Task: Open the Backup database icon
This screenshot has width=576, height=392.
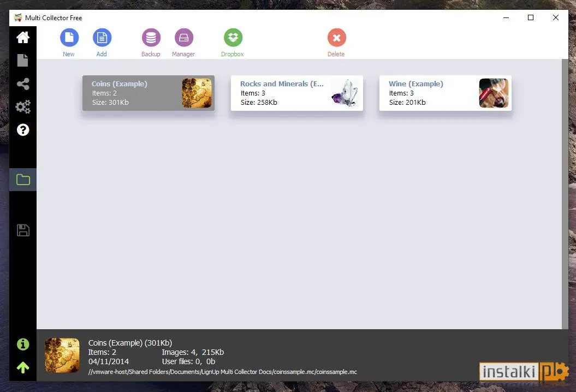Action: click(151, 38)
